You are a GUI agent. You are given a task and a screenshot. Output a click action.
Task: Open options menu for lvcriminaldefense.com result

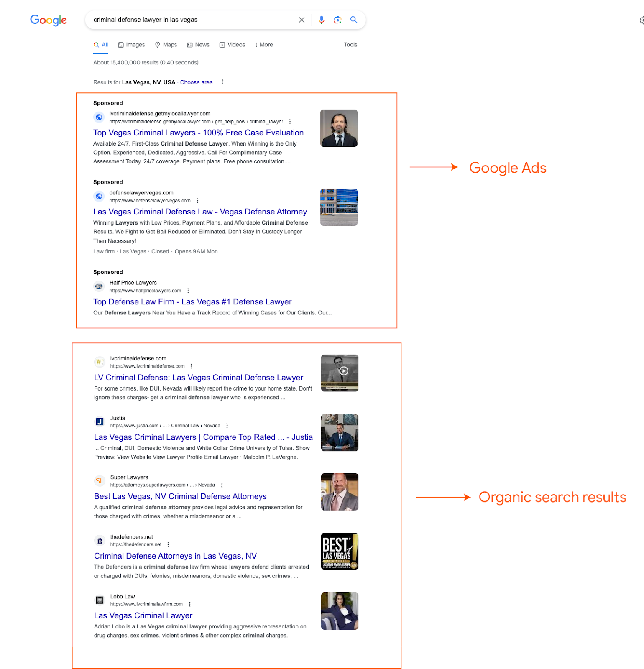192,366
